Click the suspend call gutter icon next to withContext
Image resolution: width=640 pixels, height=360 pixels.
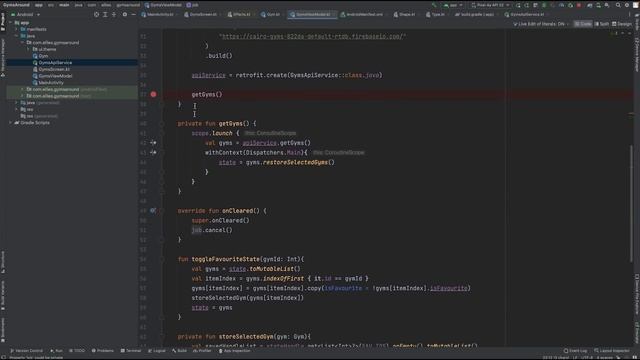click(153, 153)
